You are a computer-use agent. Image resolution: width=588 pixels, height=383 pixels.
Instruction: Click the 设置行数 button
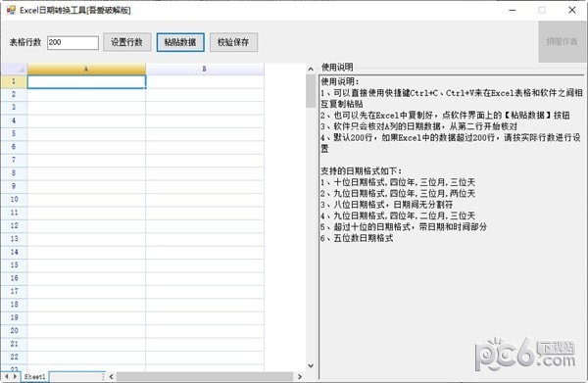coord(127,42)
